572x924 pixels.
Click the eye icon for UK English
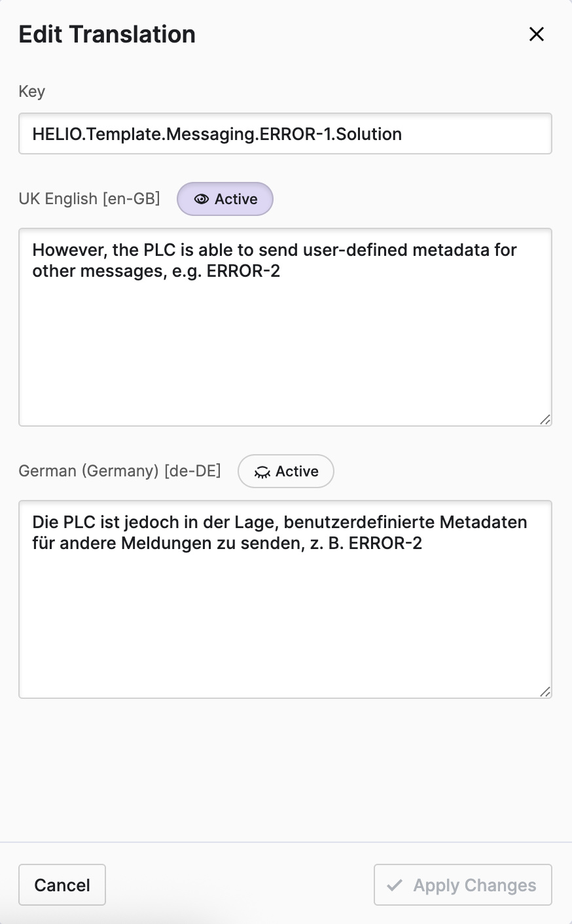click(x=202, y=199)
